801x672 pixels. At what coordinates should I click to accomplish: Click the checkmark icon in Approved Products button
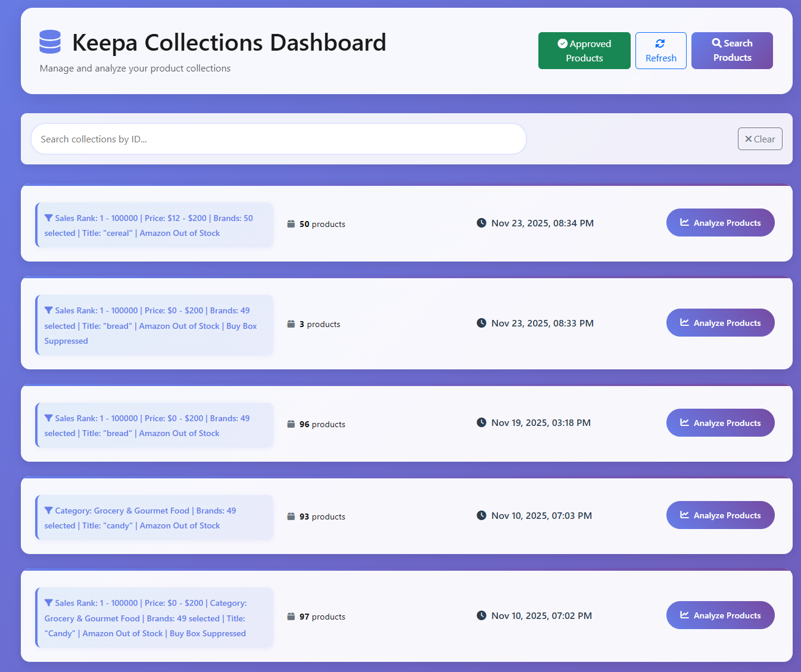tap(561, 43)
